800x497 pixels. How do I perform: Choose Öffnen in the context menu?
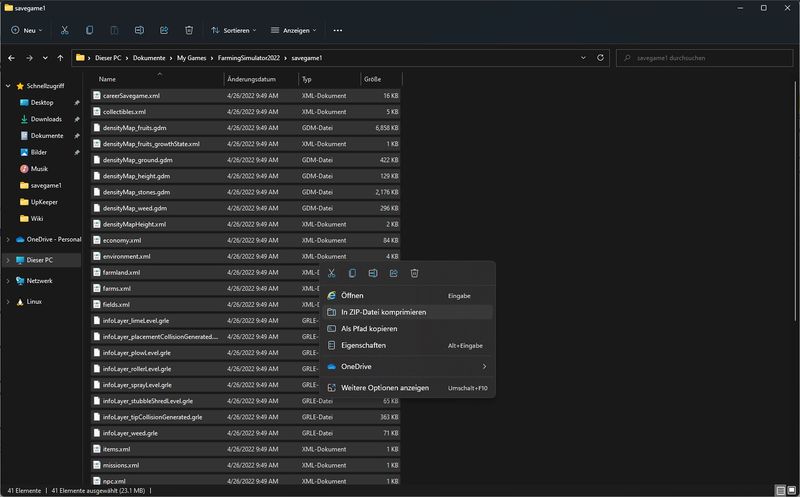[x=408, y=295]
